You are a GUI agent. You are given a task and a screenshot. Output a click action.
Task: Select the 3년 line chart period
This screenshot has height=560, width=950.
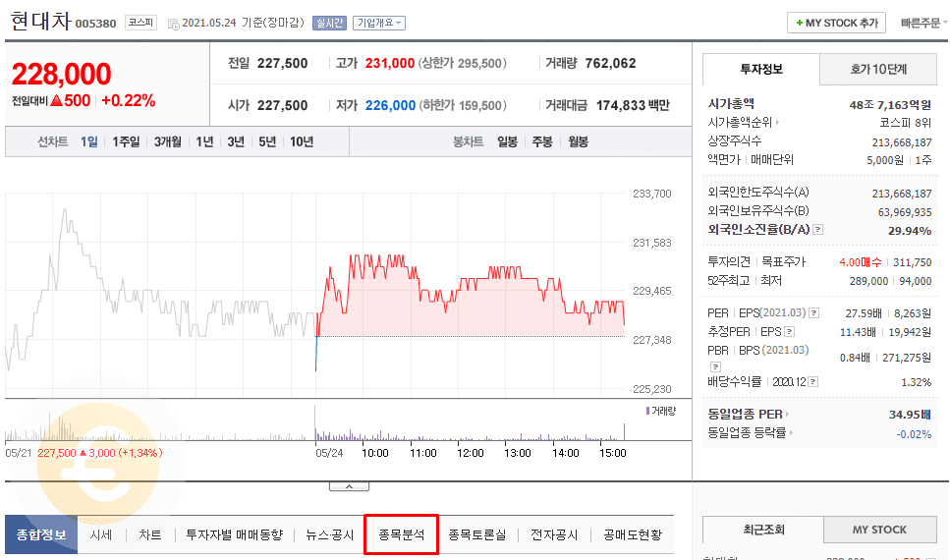[x=236, y=141]
